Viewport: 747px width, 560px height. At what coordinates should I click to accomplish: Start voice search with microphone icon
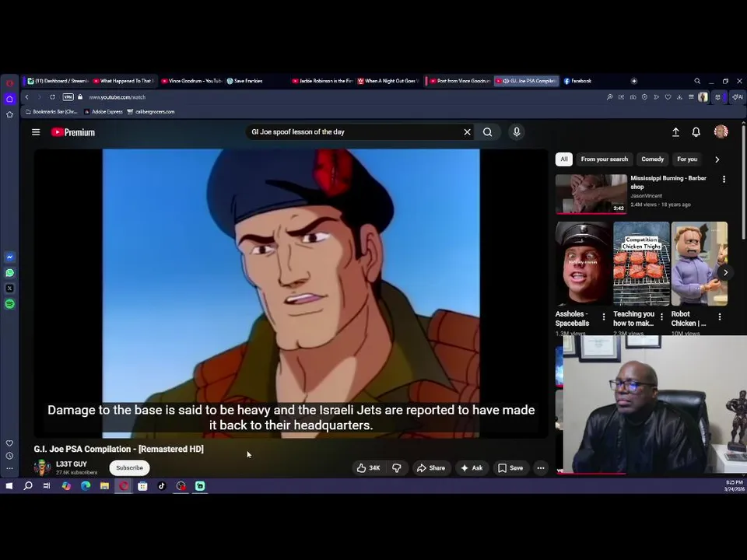(517, 132)
